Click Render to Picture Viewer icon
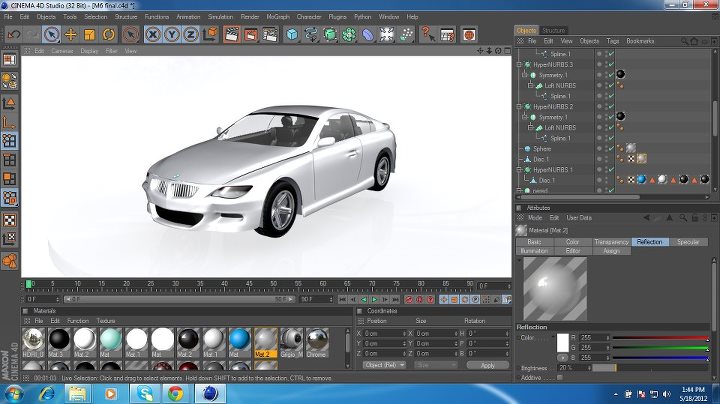 pyautogui.click(x=251, y=34)
